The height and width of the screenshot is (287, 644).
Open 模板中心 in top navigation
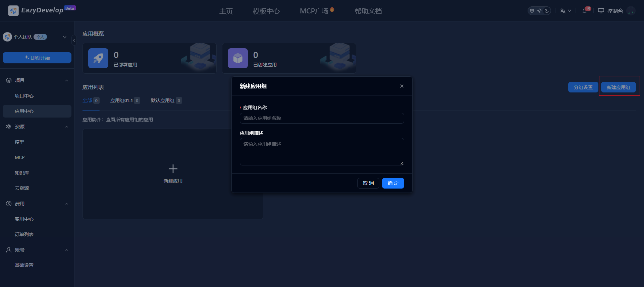click(x=266, y=11)
